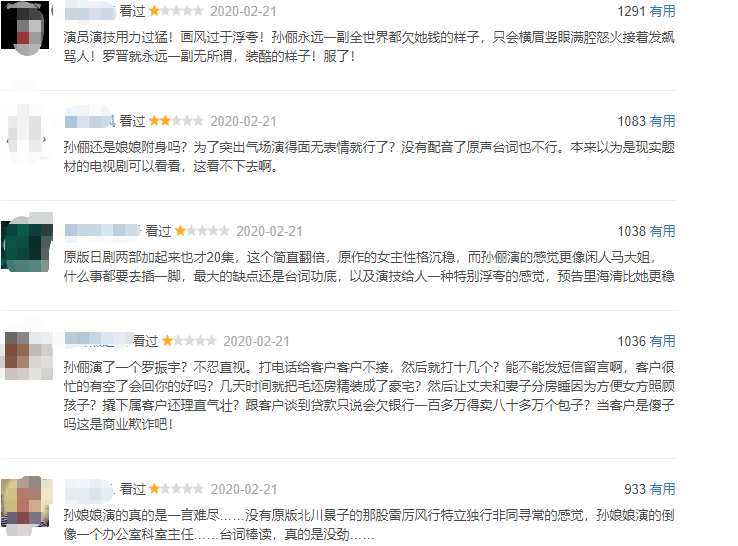Mark the 1291-vote review as useful
738x546 pixels.
point(662,11)
